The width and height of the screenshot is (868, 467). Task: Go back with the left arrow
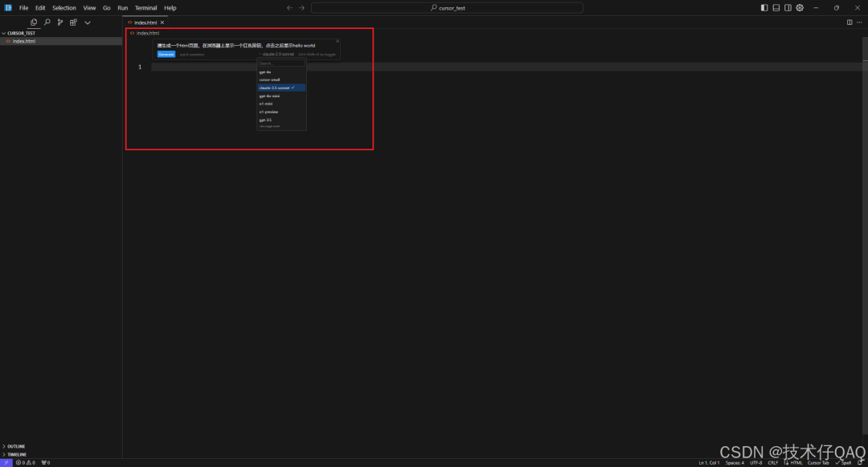(x=289, y=8)
